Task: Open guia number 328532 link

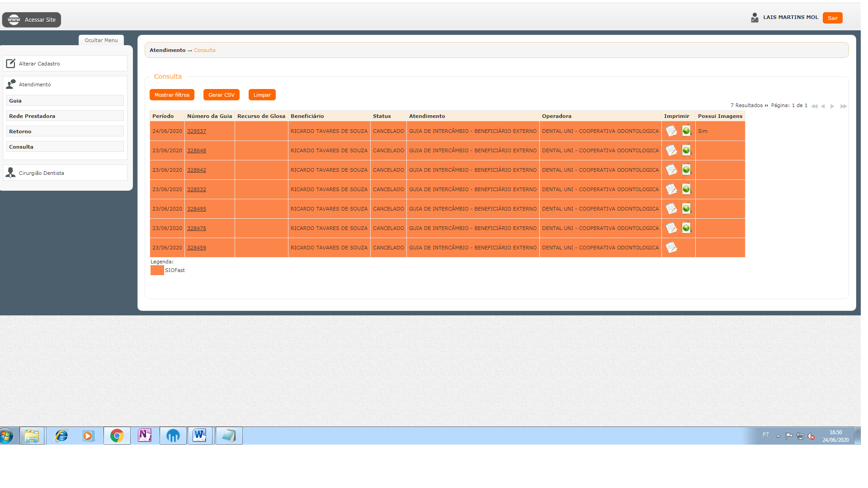Action: tap(197, 189)
